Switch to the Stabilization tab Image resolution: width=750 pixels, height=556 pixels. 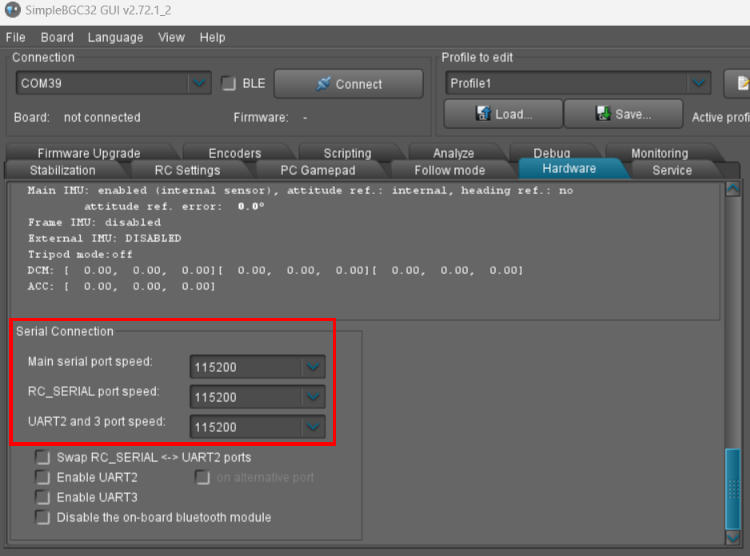(x=63, y=170)
